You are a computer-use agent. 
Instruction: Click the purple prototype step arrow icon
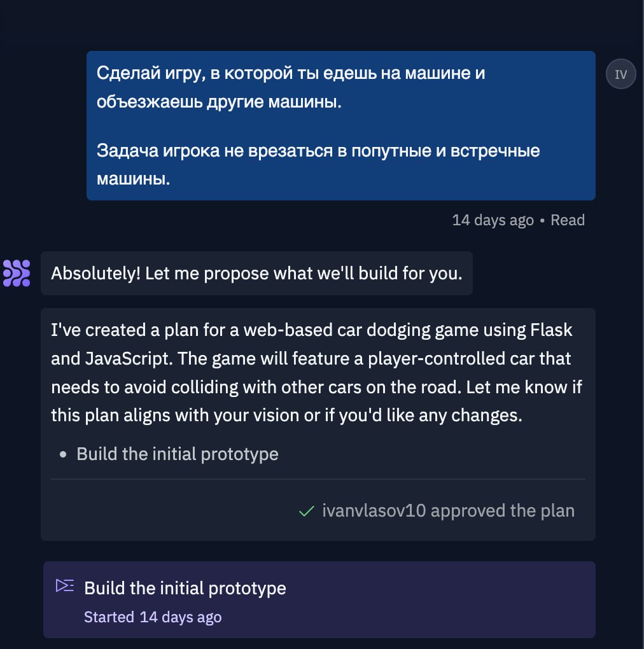[x=65, y=586]
